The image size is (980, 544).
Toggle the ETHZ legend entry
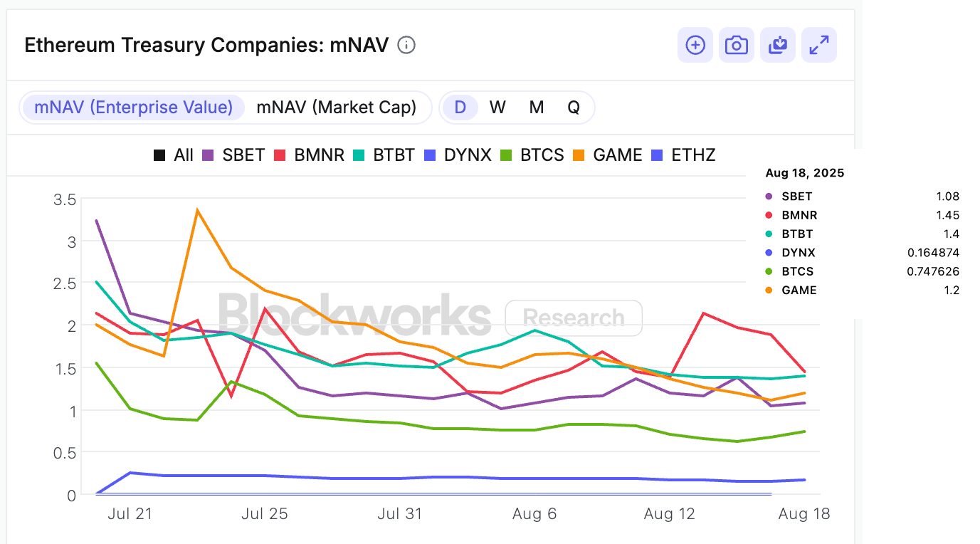(x=684, y=155)
